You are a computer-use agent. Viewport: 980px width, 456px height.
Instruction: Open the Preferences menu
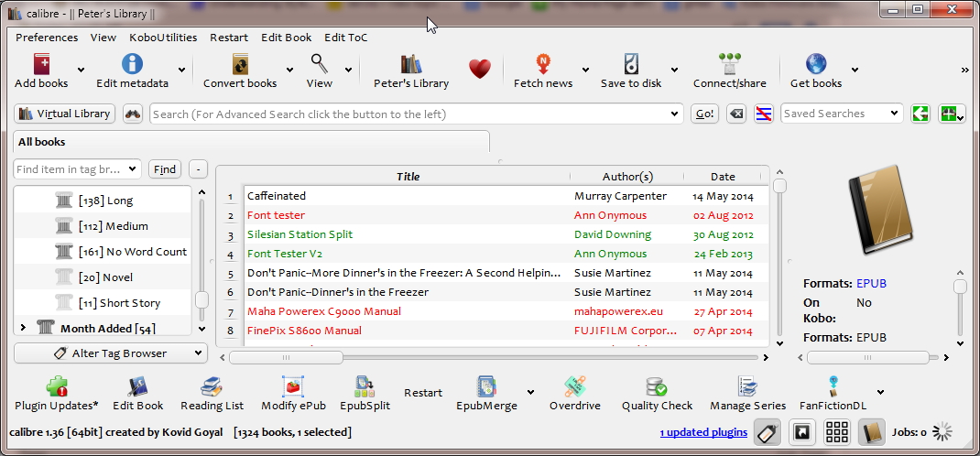[47, 38]
